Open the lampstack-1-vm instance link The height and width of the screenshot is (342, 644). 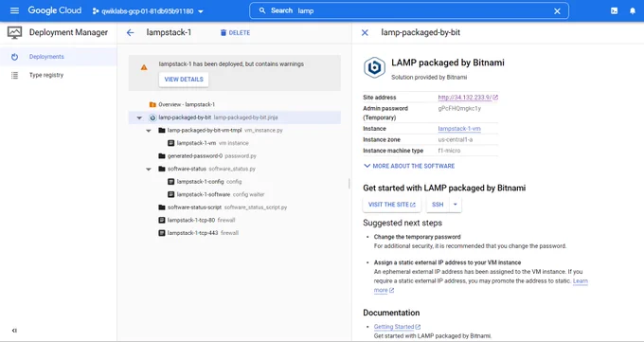point(459,129)
